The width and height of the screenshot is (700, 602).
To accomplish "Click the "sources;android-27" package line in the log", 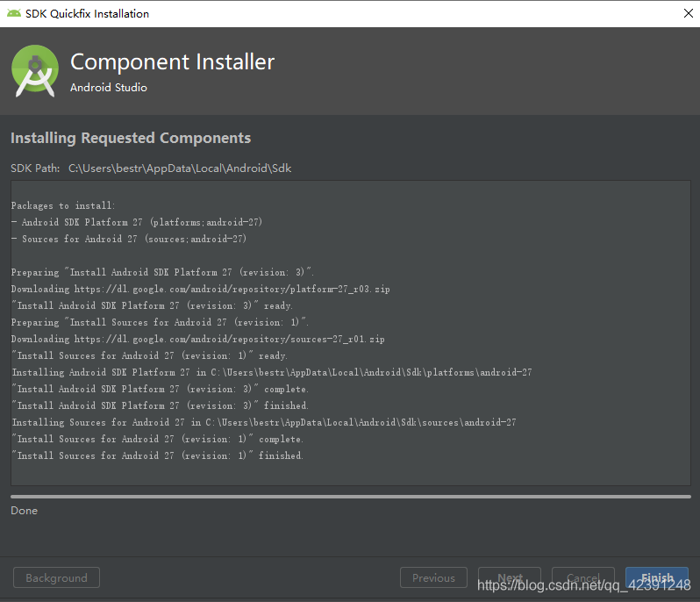I will pos(129,239).
